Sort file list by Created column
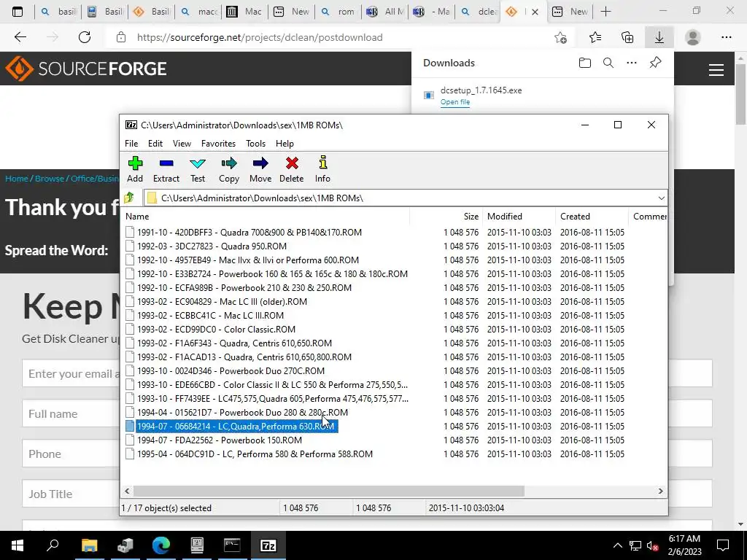747x560 pixels. [x=592, y=216]
